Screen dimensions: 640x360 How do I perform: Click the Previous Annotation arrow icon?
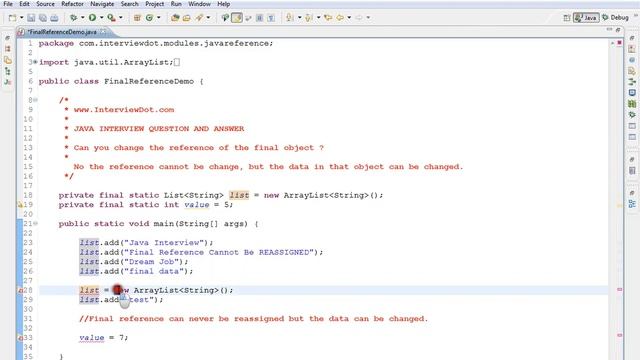point(309,18)
